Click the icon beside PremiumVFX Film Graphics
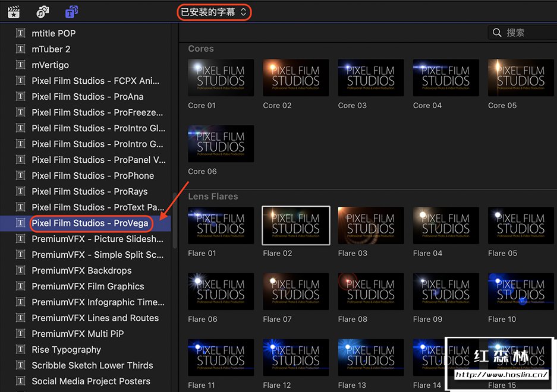 [21, 286]
